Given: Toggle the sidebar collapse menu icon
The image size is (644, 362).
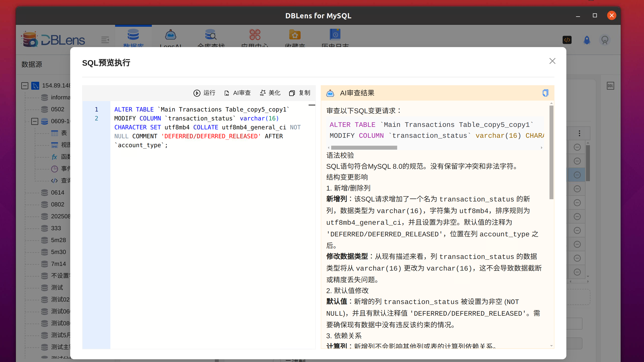Looking at the screenshot, I should (105, 40).
